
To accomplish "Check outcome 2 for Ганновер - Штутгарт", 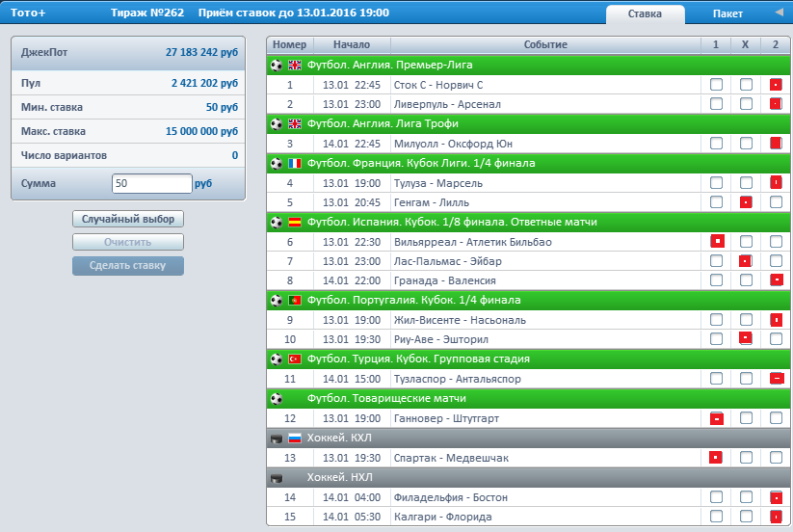I will pos(776,418).
